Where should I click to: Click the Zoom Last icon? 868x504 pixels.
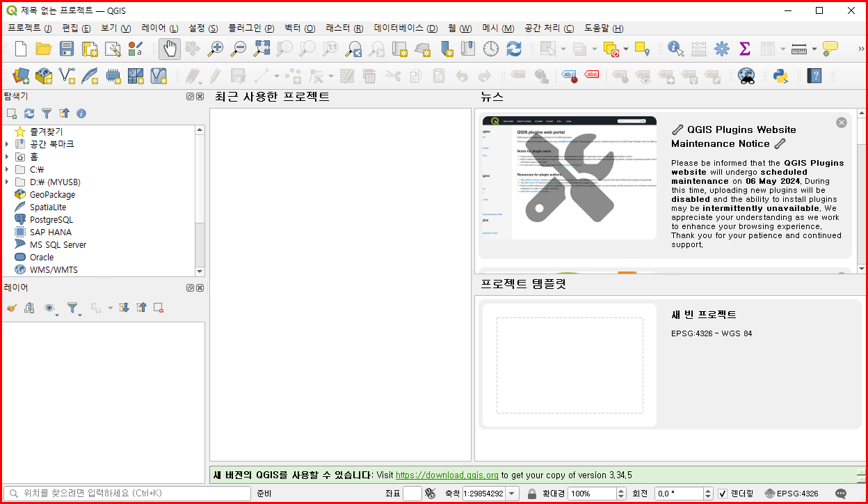(353, 49)
